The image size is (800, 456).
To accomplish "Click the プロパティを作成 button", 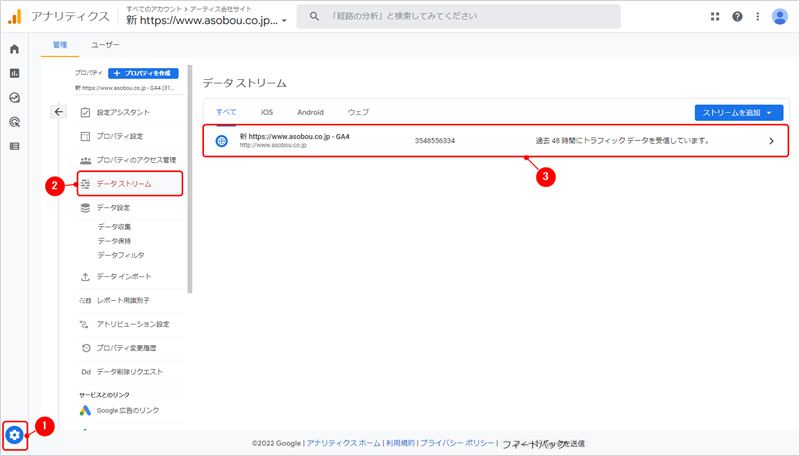I will 143,73.
